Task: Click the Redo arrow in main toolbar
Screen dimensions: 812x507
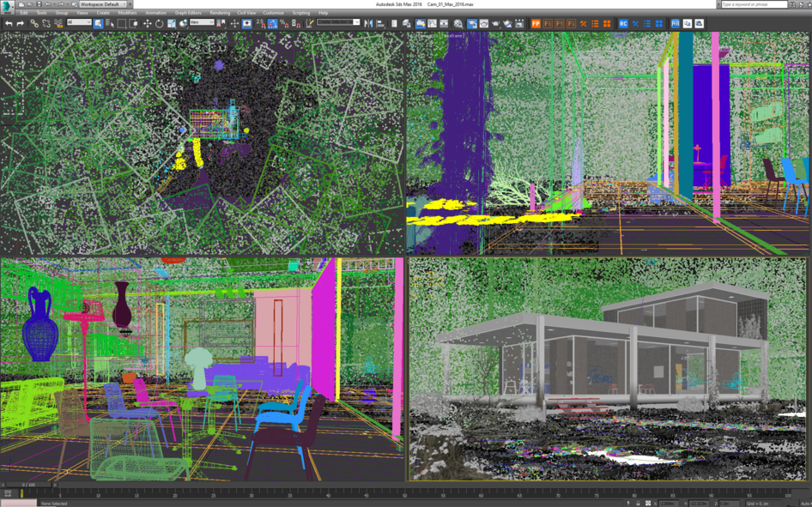Action: coord(21,23)
